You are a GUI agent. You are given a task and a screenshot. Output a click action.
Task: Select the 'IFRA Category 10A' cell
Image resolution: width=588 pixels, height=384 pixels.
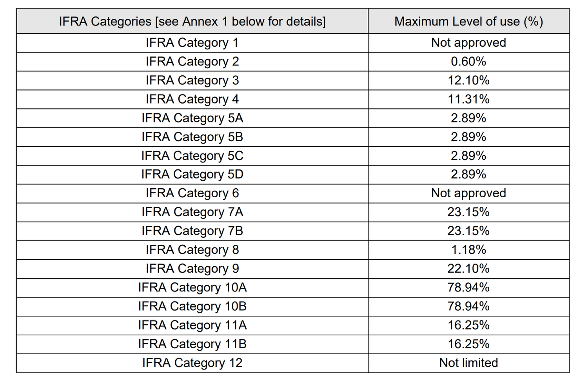[x=192, y=287]
